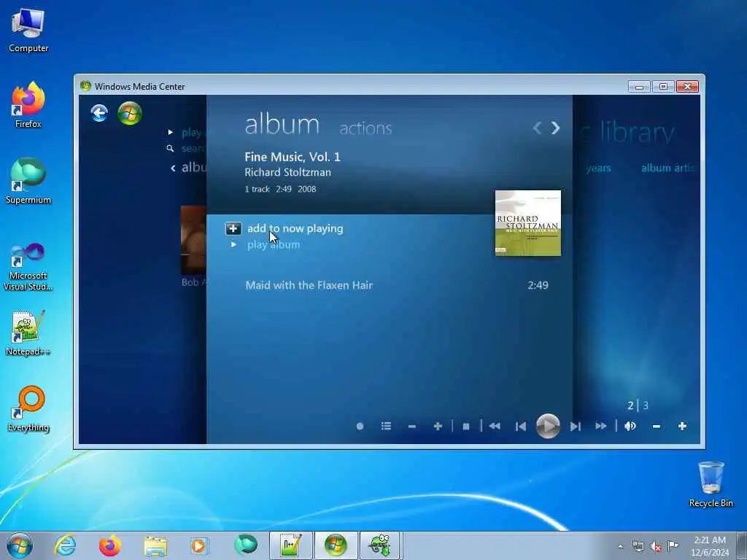747x560 pixels.
Task: Open the network icon in system tray
Action: (x=638, y=546)
